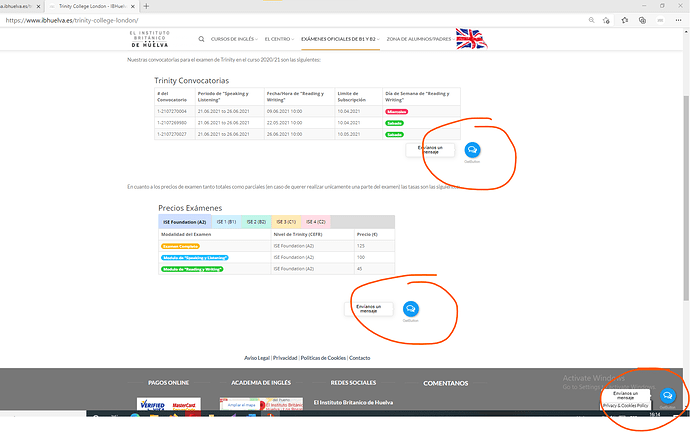Switch to the Trinity College London browser tab
Viewport: 690px width, 432px height.
point(92,7)
